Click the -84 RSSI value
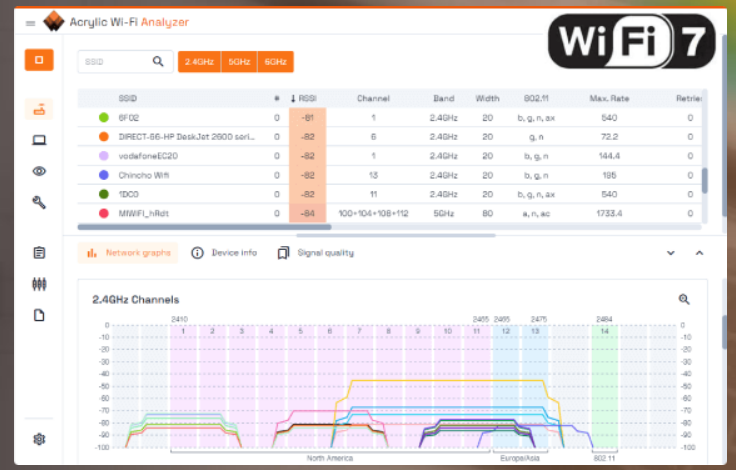The width and height of the screenshot is (736, 470). 307,214
